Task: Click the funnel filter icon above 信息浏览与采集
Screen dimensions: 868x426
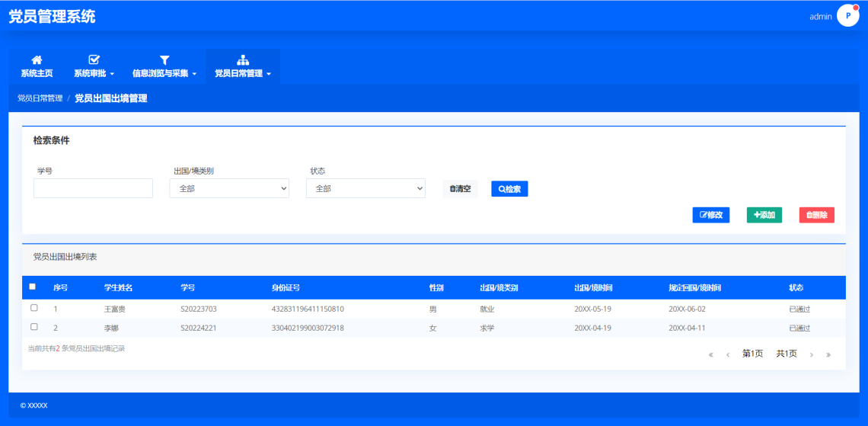Action: [x=164, y=60]
